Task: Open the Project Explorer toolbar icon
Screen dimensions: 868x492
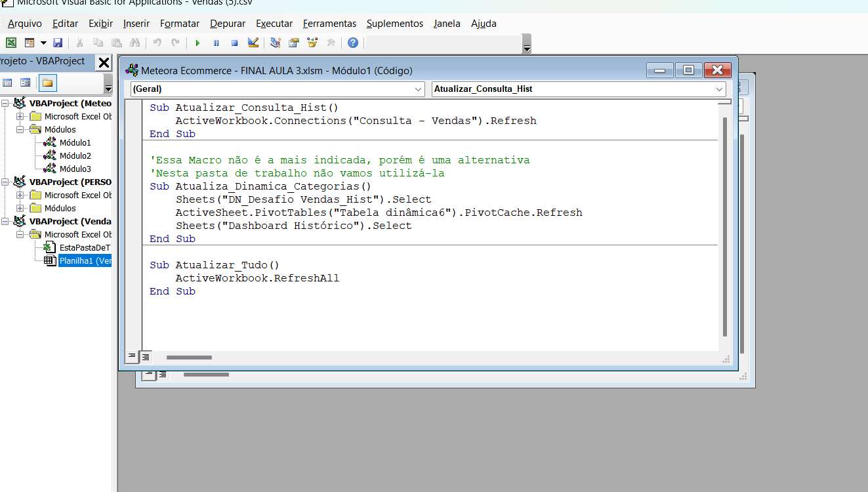Action: [276, 43]
